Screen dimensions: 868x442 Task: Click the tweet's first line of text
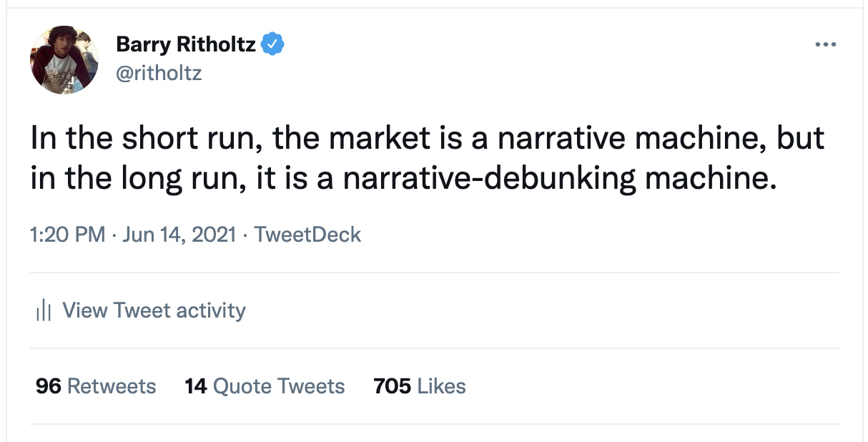click(427, 139)
